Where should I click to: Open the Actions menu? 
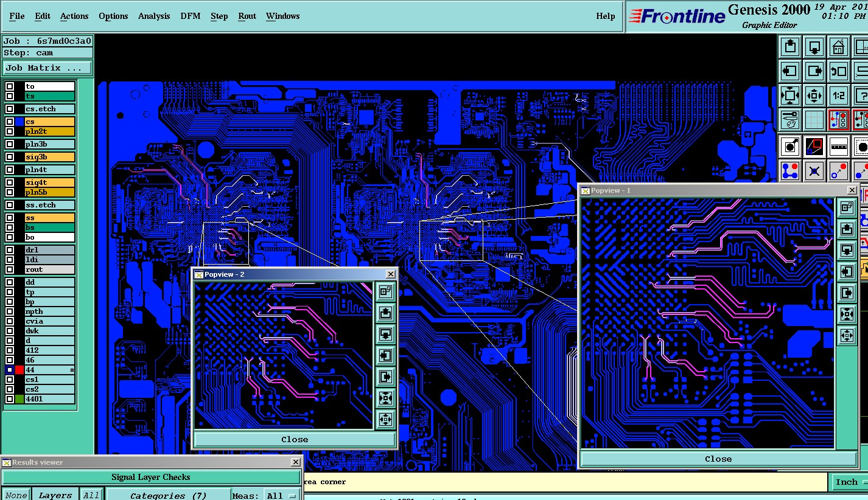coord(74,16)
